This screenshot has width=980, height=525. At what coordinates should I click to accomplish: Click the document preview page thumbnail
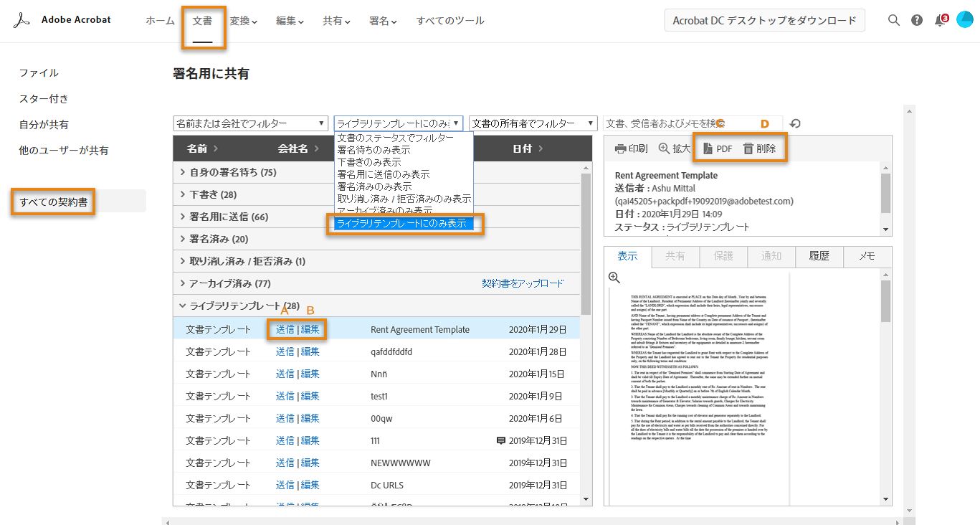coord(699,387)
